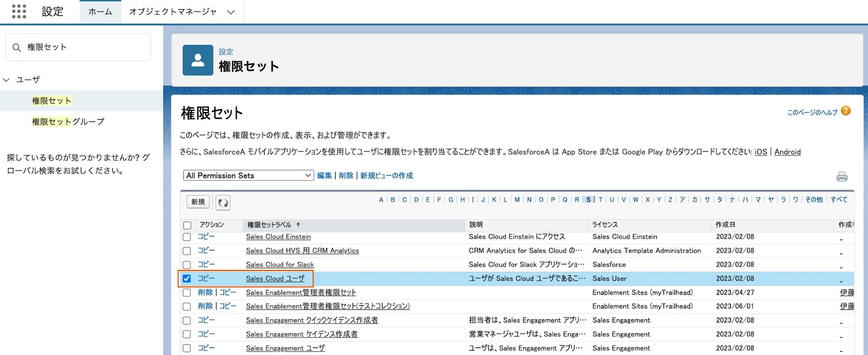Sort by the 説明 column header

pos(476,225)
